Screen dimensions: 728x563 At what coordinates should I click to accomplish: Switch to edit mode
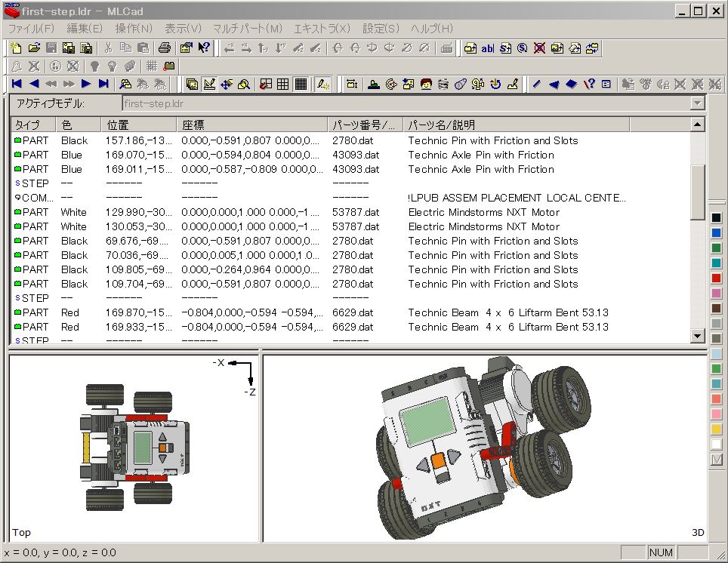point(209,84)
